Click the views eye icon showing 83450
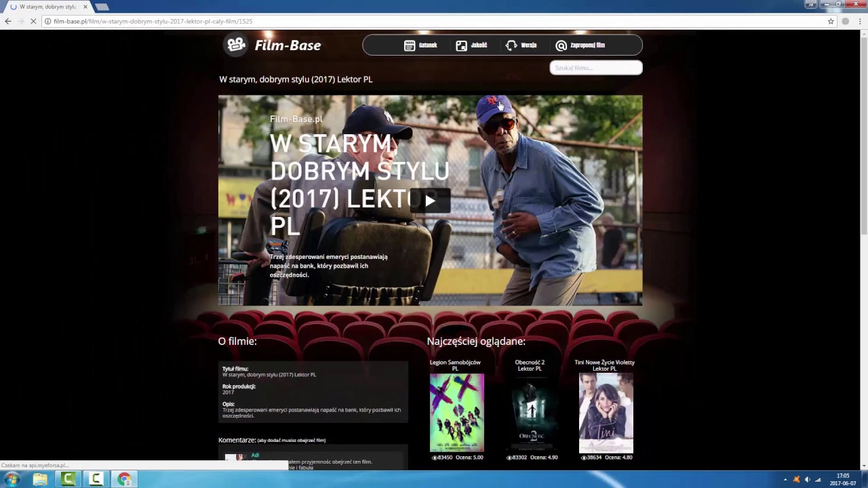 (x=435, y=457)
